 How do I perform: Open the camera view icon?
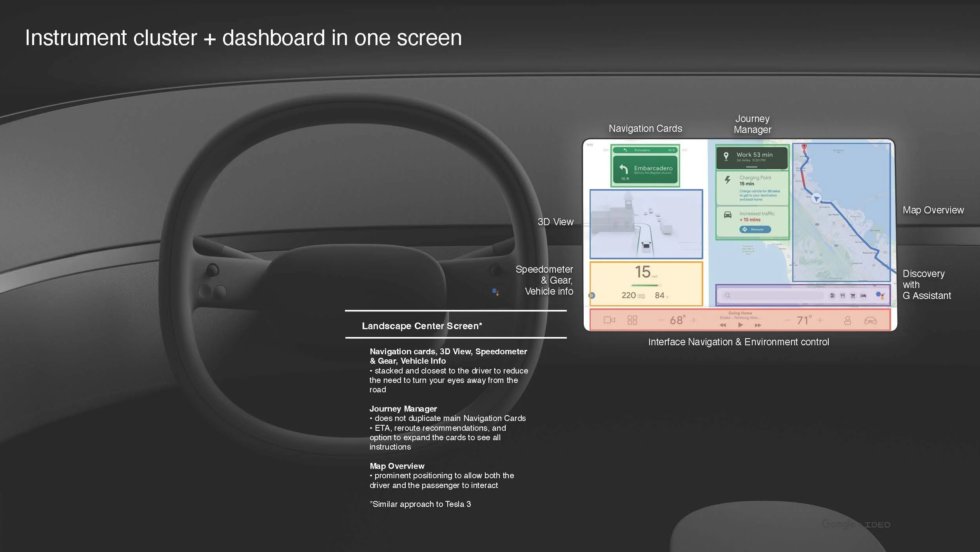[x=609, y=320]
